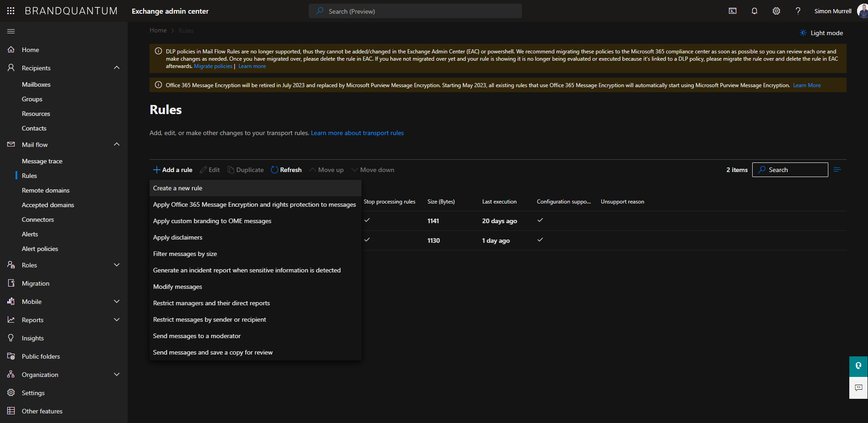The width and height of the screenshot is (868, 423).
Task: Select Apply Office 365 Message Encryption option
Action: pyautogui.click(x=255, y=204)
